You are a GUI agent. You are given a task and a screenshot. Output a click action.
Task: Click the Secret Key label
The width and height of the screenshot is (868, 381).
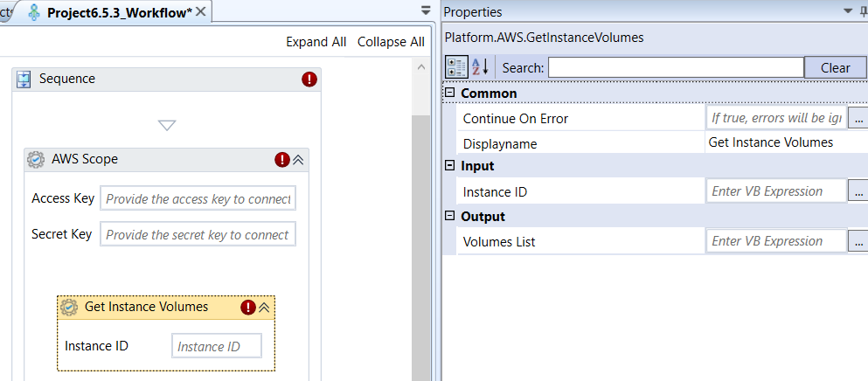[x=61, y=234]
